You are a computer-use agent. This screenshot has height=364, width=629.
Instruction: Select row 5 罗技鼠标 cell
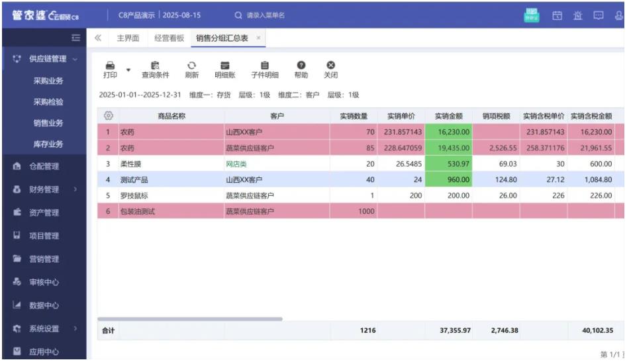pos(171,196)
